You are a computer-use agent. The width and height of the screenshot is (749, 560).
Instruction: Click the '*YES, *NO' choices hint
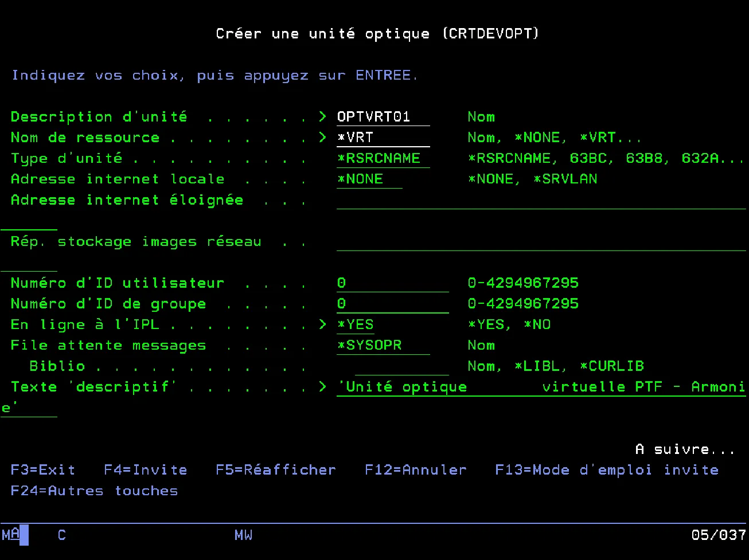pos(509,324)
